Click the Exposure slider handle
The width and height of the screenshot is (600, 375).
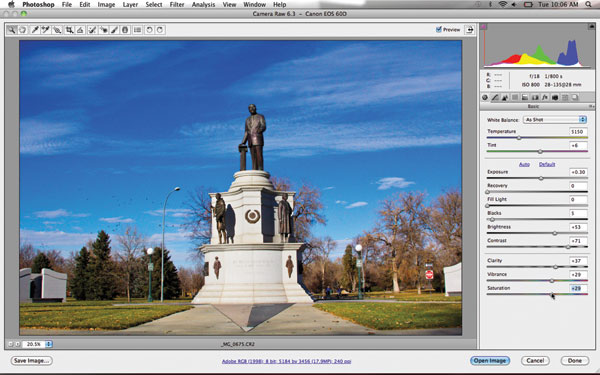point(541,178)
